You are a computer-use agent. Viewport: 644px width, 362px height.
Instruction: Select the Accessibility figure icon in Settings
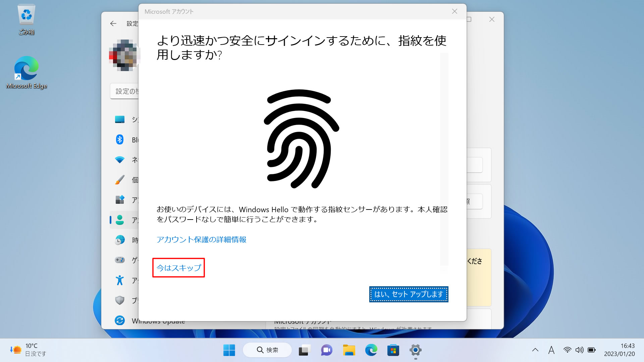pos(120,280)
